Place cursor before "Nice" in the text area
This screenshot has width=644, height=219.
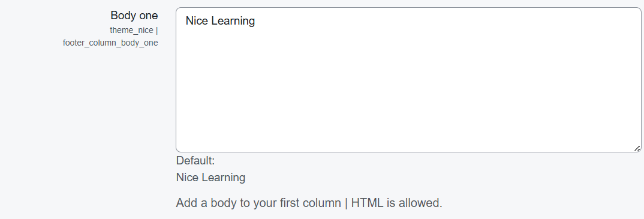186,20
